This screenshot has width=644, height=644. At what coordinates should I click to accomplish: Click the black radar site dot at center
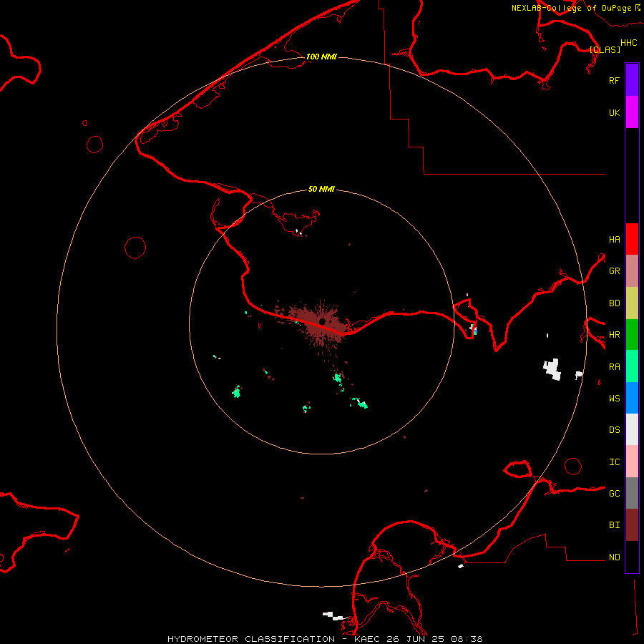tap(323, 321)
